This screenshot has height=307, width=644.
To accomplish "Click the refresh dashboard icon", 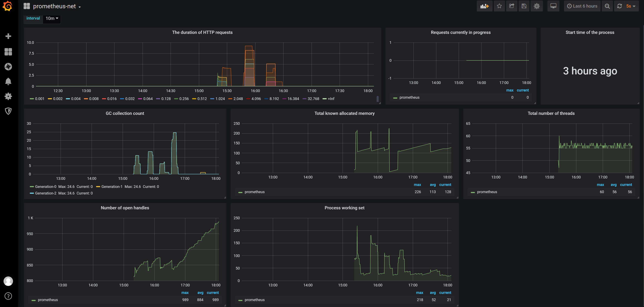I will (x=619, y=6).
